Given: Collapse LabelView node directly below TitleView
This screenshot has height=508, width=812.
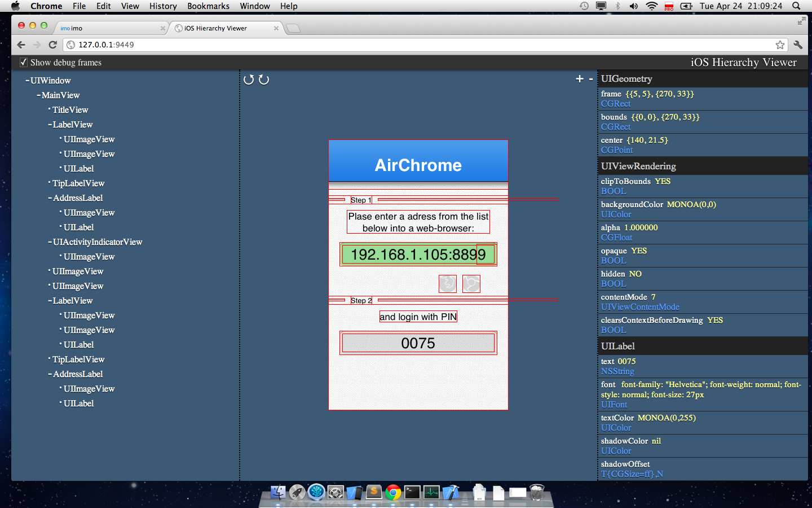Looking at the screenshot, I should [x=50, y=125].
